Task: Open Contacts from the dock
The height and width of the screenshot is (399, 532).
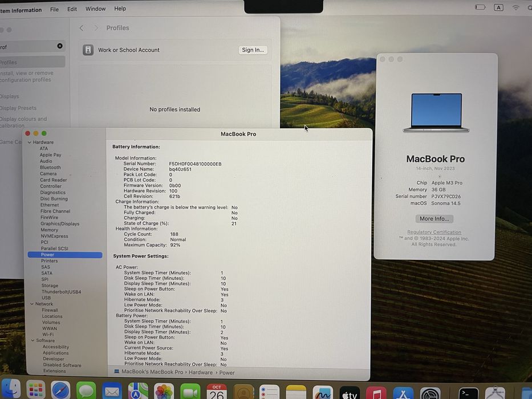Action: click(x=243, y=392)
